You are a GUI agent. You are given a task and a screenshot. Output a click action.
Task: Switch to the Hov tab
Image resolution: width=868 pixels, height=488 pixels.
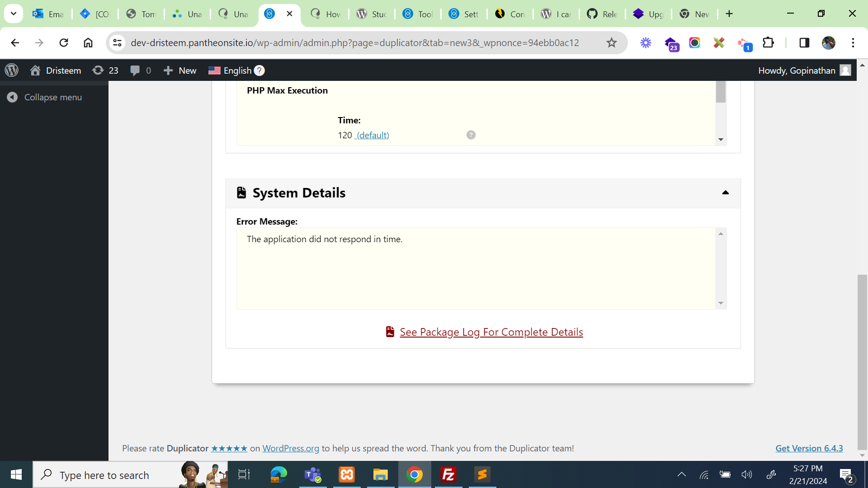[x=325, y=14]
